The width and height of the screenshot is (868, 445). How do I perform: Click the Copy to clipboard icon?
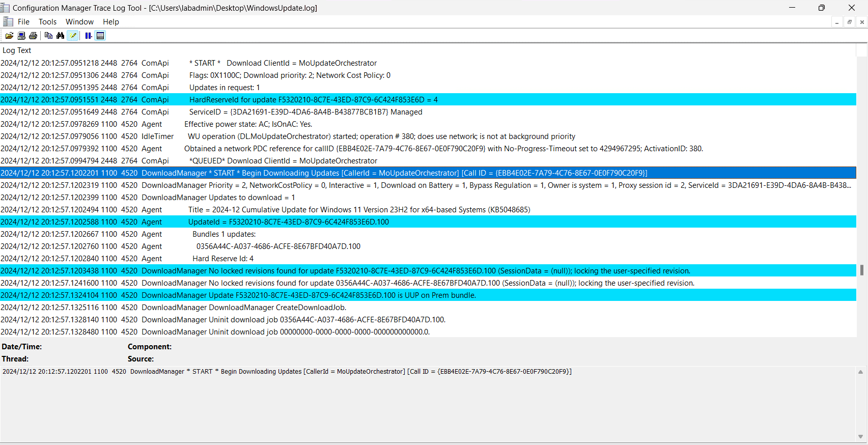[x=48, y=36]
